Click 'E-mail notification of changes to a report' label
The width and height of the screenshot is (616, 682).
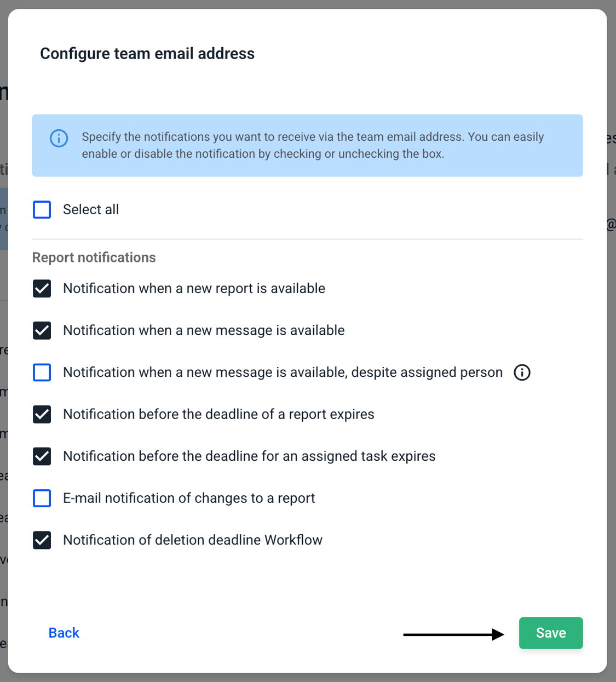pyautogui.click(x=189, y=498)
